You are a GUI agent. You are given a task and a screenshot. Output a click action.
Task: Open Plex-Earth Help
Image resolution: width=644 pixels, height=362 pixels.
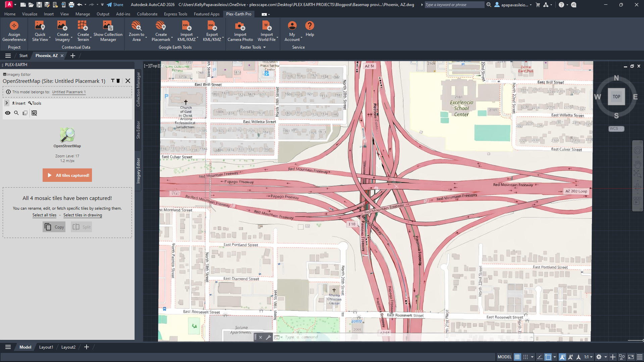tap(310, 29)
